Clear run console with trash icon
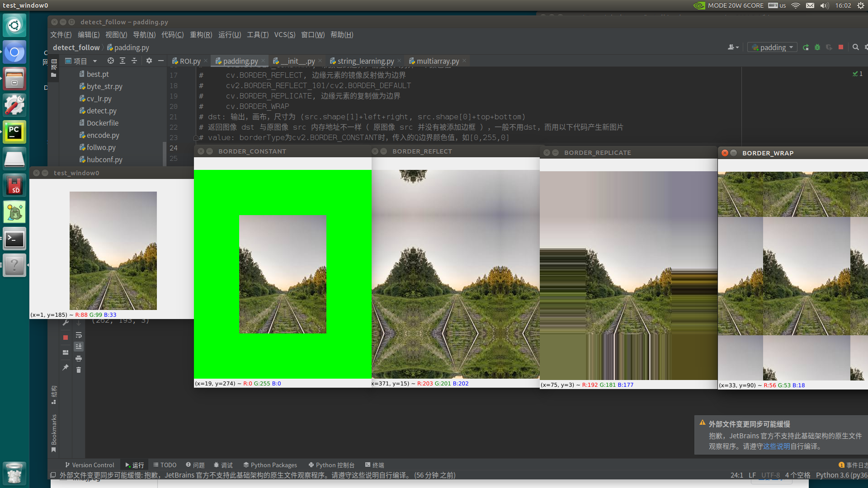Screen dimensions: 868x488 (79, 370)
